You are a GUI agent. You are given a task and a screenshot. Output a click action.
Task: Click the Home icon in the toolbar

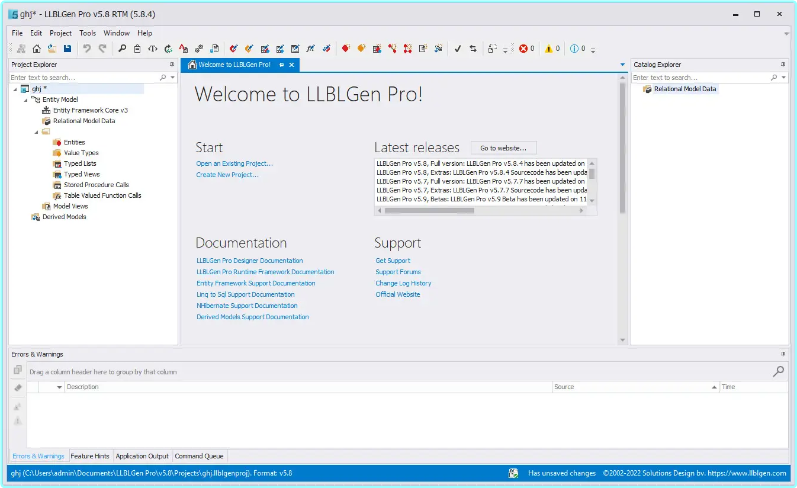coord(37,49)
